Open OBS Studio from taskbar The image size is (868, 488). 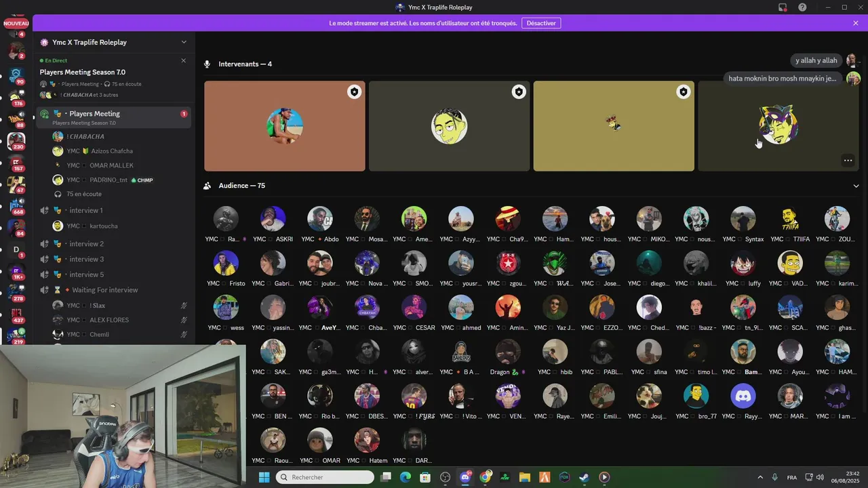445,477
